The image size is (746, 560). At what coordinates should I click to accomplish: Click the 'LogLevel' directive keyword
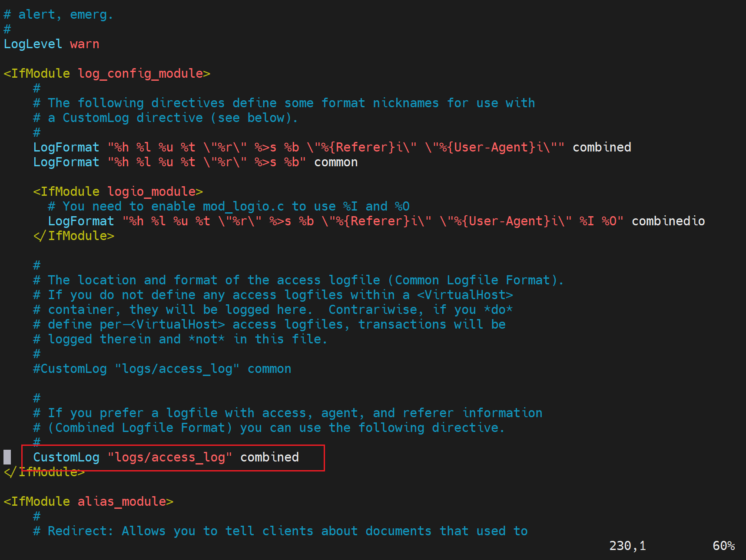pyautogui.click(x=33, y=44)
